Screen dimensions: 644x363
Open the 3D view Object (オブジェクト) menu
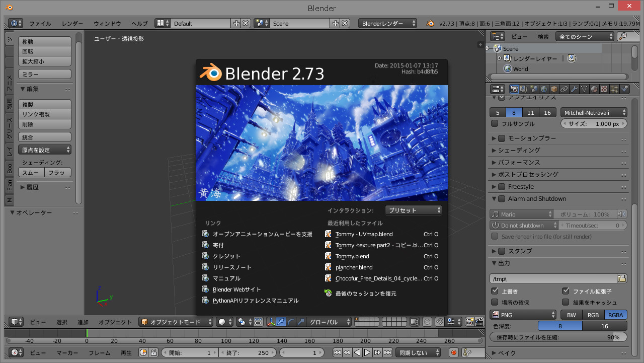pyautogui.click(x=115, y=322)
